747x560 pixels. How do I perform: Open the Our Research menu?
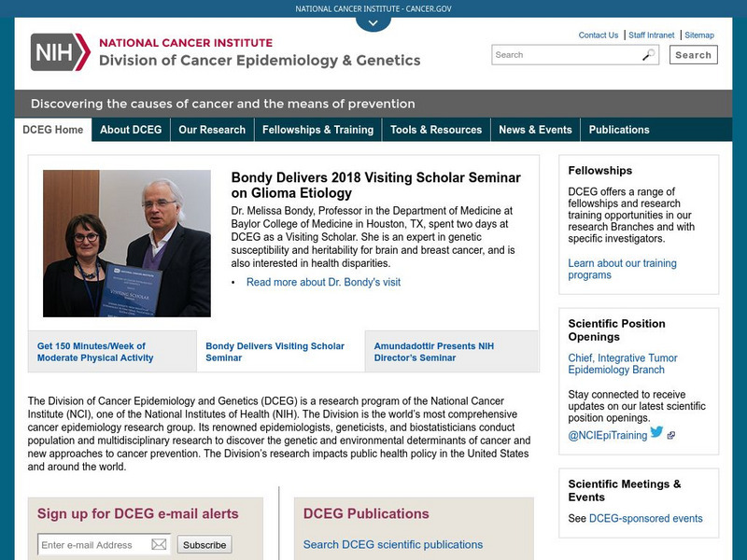[x=212, y=130]
